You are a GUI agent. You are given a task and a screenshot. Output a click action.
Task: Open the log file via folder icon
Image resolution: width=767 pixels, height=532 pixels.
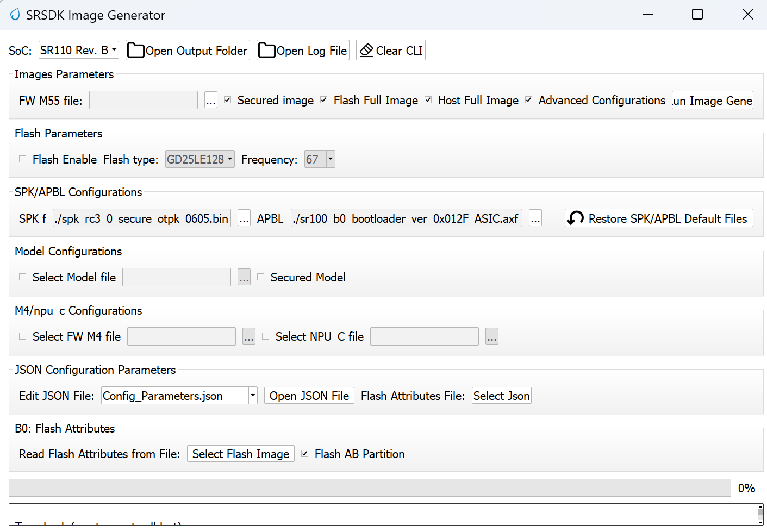(x=266, y=51)
